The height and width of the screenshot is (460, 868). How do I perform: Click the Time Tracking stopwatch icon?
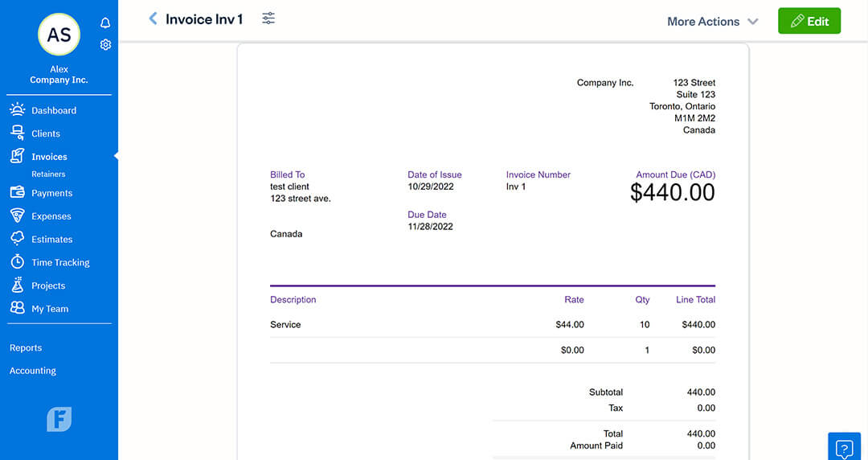17,261
